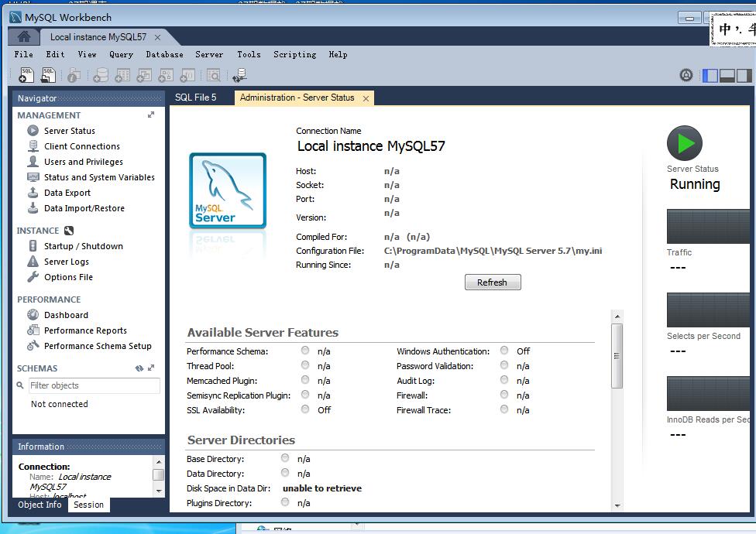Click the icon next to INSTANCE heading
Screen dimensions: 756x534
pyautogui.click(x=69, y=231)
